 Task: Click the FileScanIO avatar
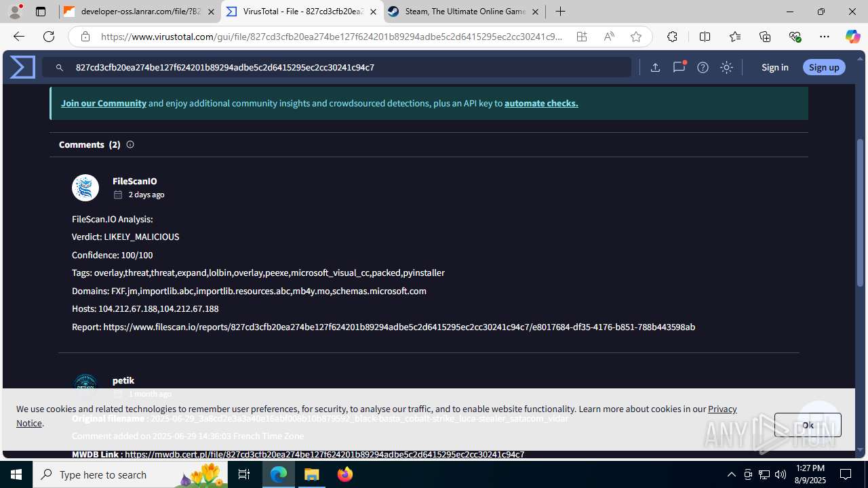tap(85, 188)
